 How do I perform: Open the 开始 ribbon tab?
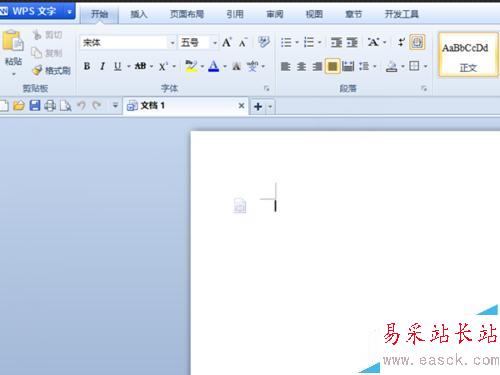point(99,14)
